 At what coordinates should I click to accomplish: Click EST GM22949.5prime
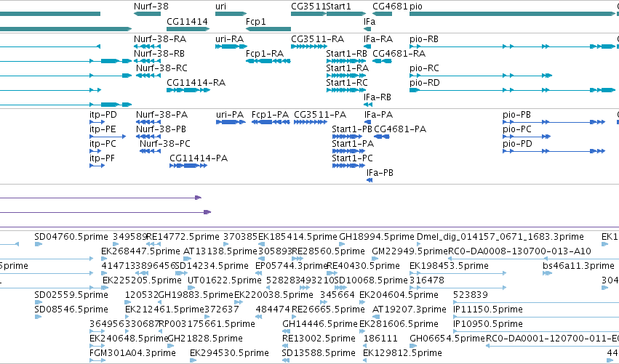coord(410,251)
